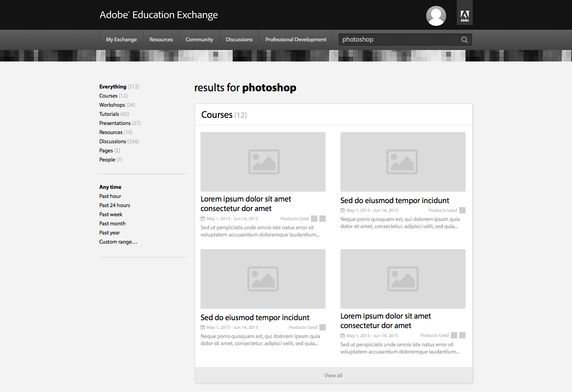
Task: Click second product icon on bottom-right course
Action: coord(462,335)
